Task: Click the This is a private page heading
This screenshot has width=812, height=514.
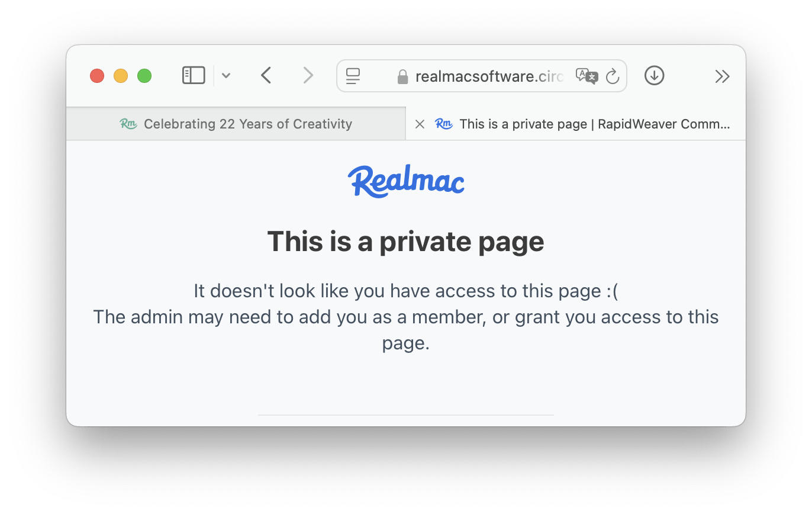Action: (x=406, y=242)
